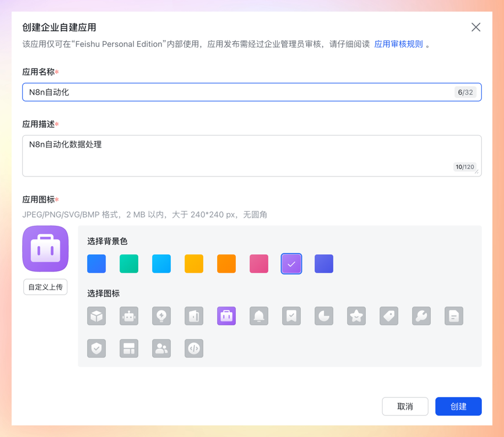Select the cube box app icon

coord(96,316)
